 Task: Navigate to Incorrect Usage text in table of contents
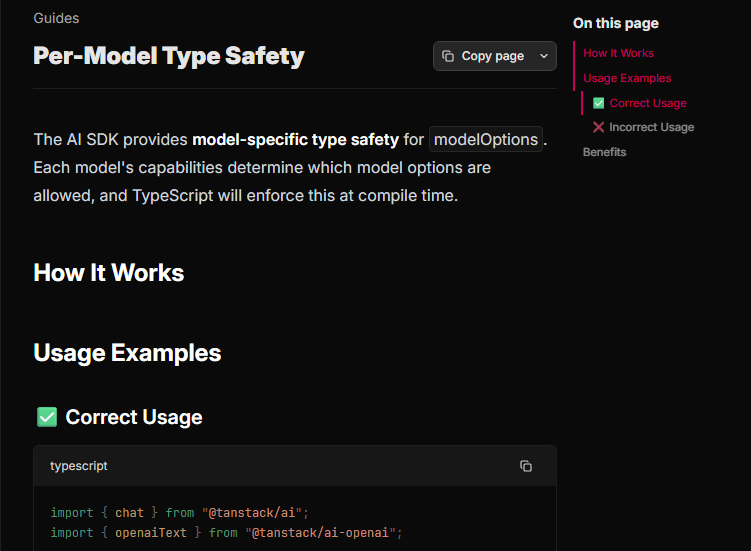[651, 127]
